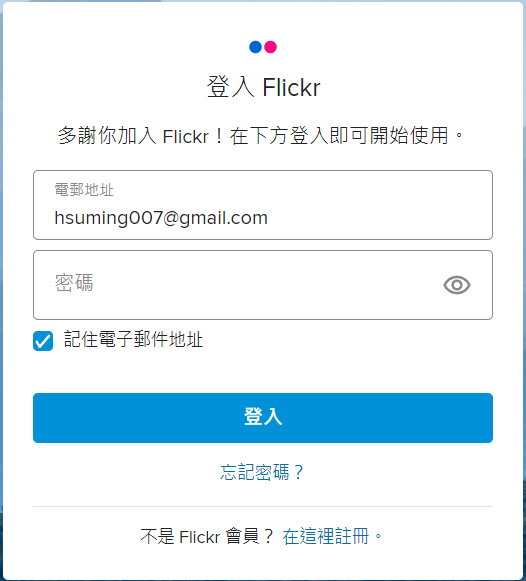
Task: Follow the 在這裡註冊 sign-up link
Action: pyautogui.click(x=326, y=536)
